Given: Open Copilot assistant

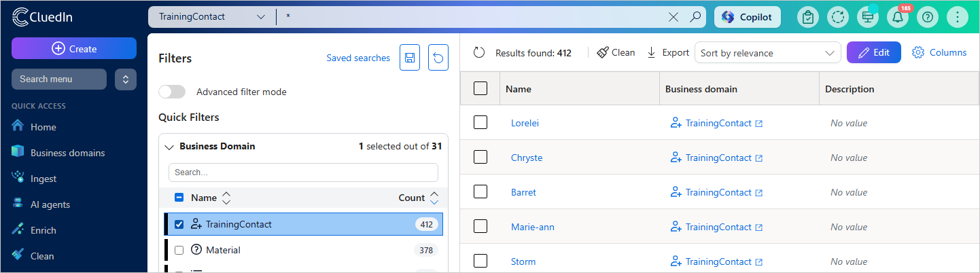Looking at the screenshot, I should click(748, 17).
